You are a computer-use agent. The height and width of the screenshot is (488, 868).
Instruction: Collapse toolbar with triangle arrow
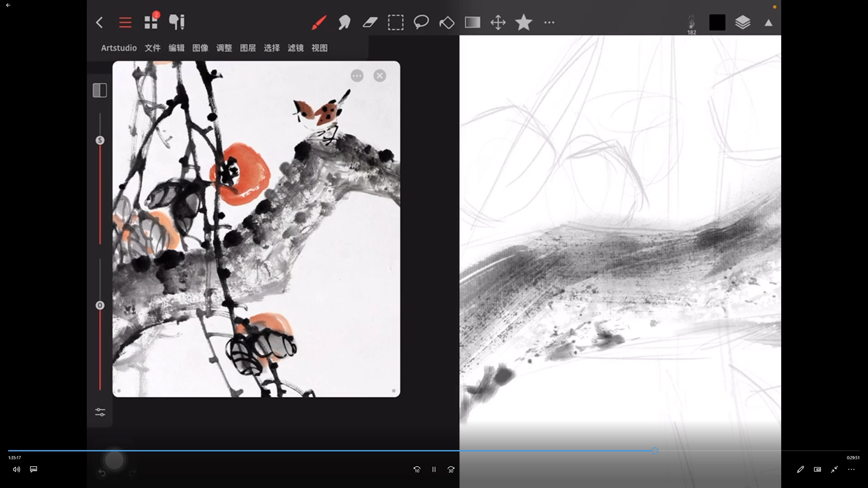[x=769, y=23]
